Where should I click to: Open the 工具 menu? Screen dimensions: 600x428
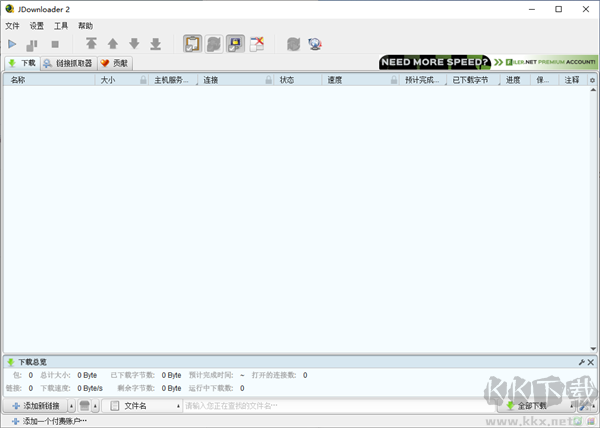[61, 26]
